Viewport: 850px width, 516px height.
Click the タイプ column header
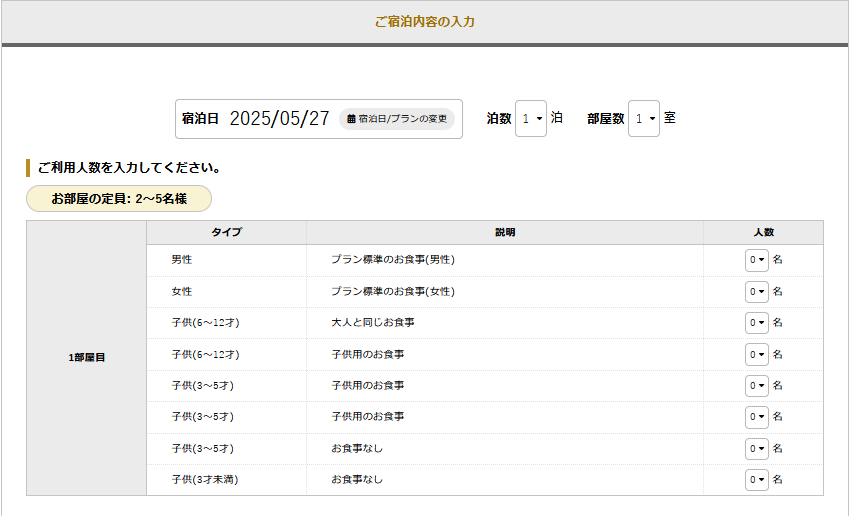[x=227, y=232]
